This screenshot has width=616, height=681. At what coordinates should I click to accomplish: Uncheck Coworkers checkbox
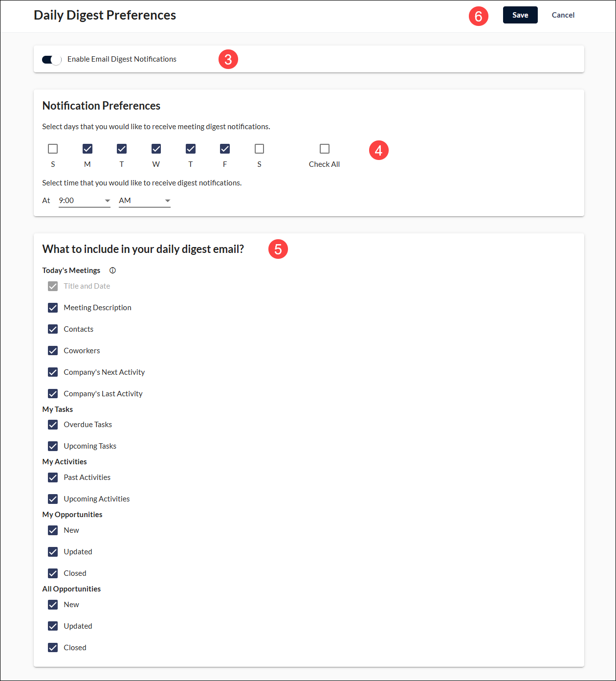tap(53, 351)
